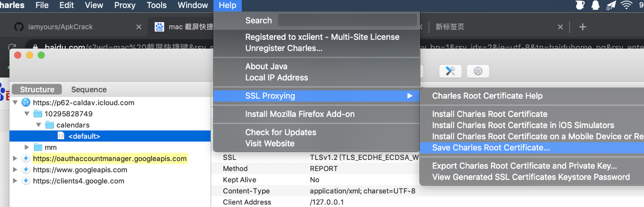The image size is (644, 207).
Task: Click the Help menu search field
Action: (x=347, y=20)
